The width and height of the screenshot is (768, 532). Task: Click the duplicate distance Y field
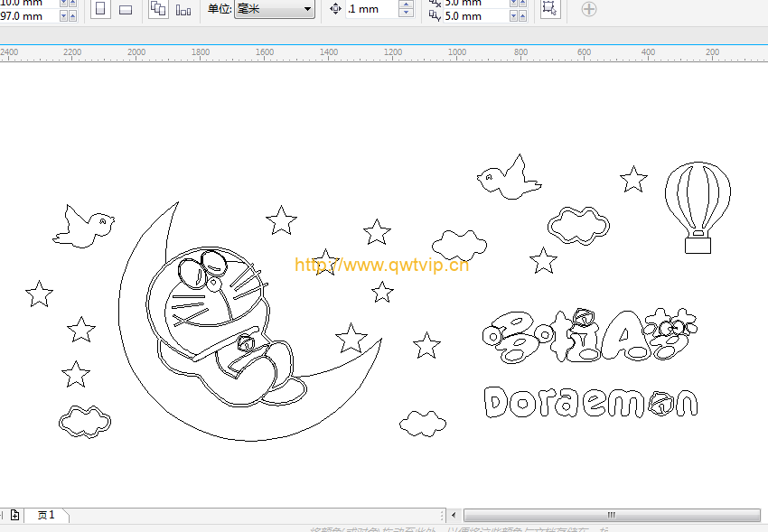pos(475,16)
